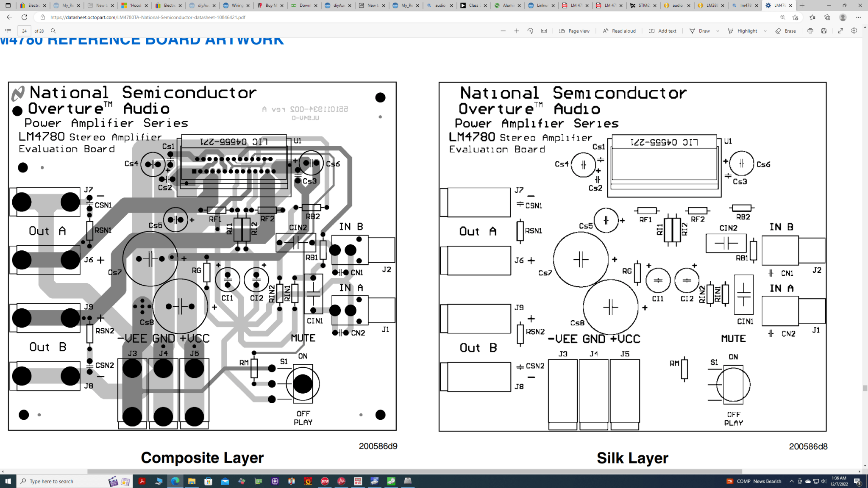The image size is (868, 488).
Task: Show hidden system tray icons
Action: 791,481
